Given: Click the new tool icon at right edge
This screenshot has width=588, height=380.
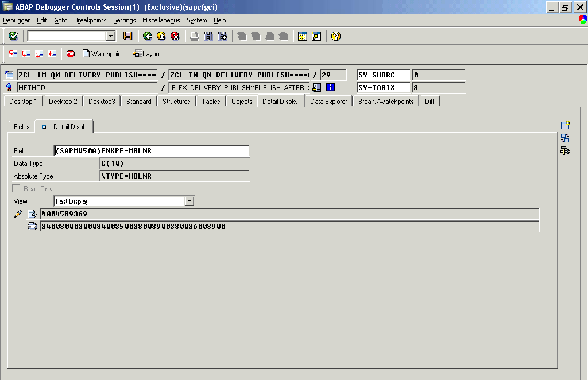Looking at the screenshot, I should click(x=566, y=125).
